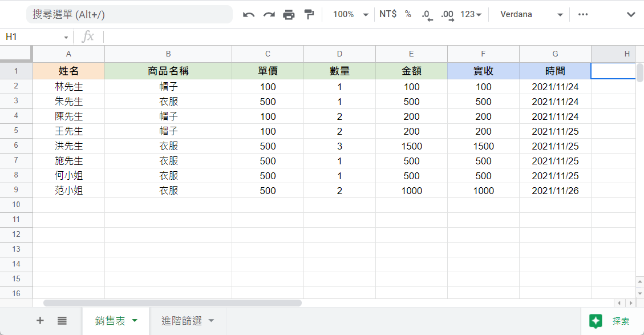This screenshot has width=644, height=335.
Task: Click the Redo arrow icon
Action: click(x=269, y=14)
